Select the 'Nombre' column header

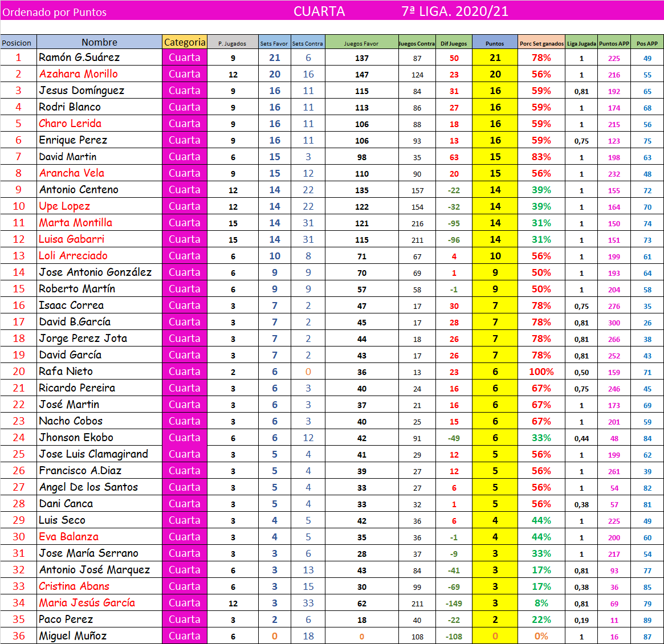(x=100, y=42)
